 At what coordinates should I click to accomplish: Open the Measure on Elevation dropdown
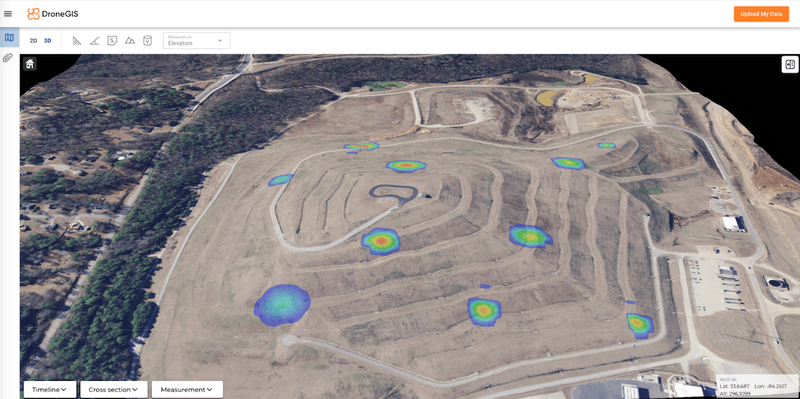tap(196, 41)
